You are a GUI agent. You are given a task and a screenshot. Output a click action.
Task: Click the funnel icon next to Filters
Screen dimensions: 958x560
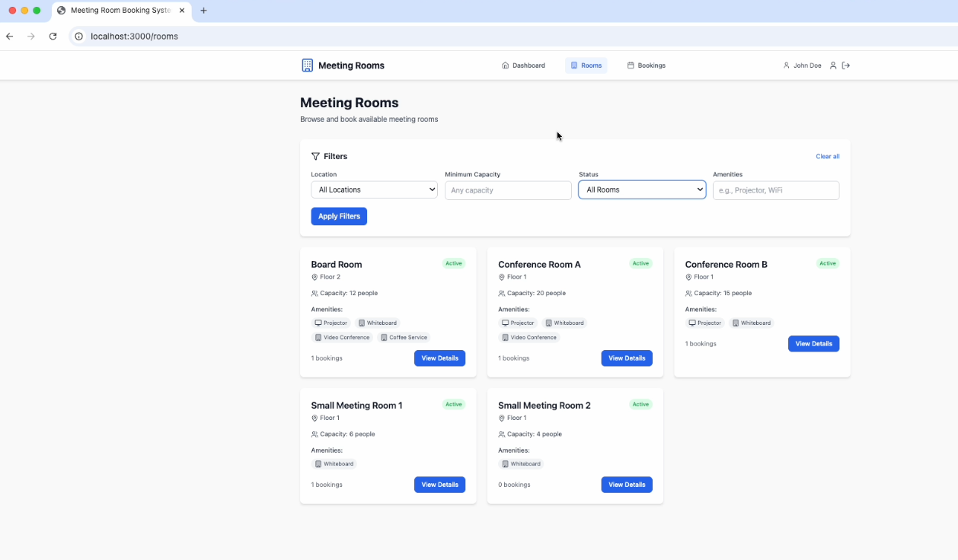[315, 156]
